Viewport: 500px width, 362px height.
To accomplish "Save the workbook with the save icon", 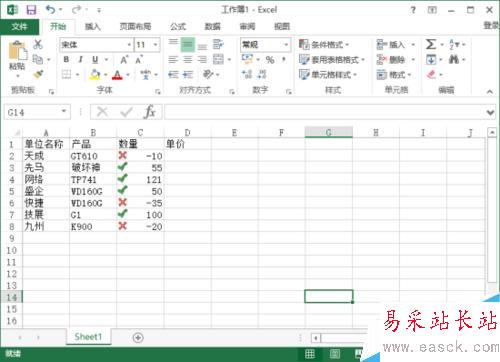I will (x=31, y=10).
